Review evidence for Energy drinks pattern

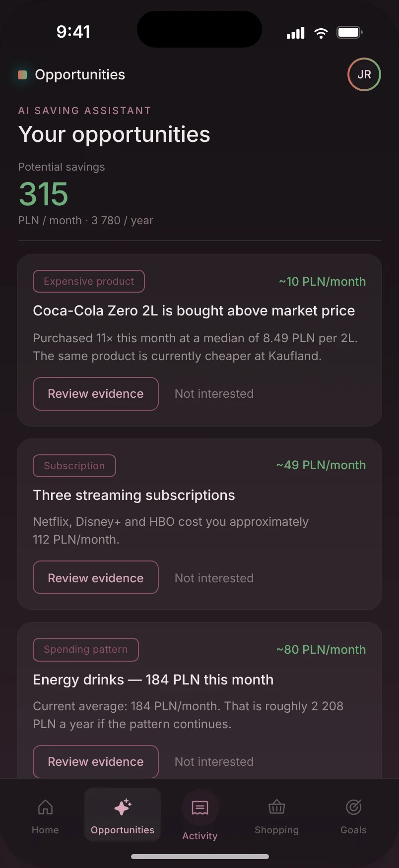[x=96, y=761]
